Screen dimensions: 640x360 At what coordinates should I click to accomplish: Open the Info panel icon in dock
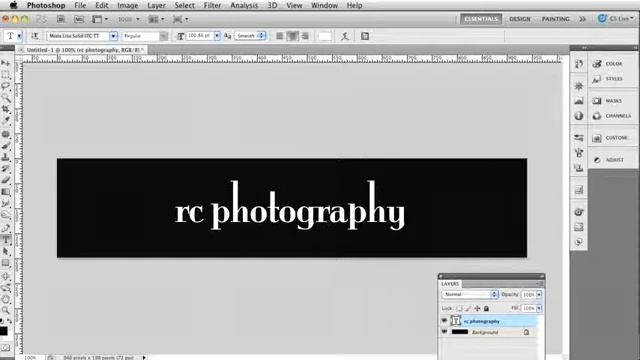(579, 116)
